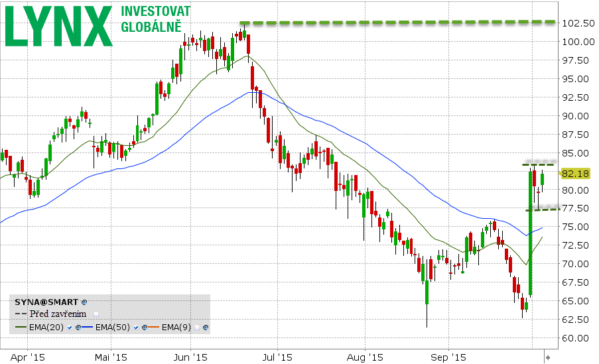Open EMA(9) settings icon
The image size is (599, 364).
coord(206,328)
